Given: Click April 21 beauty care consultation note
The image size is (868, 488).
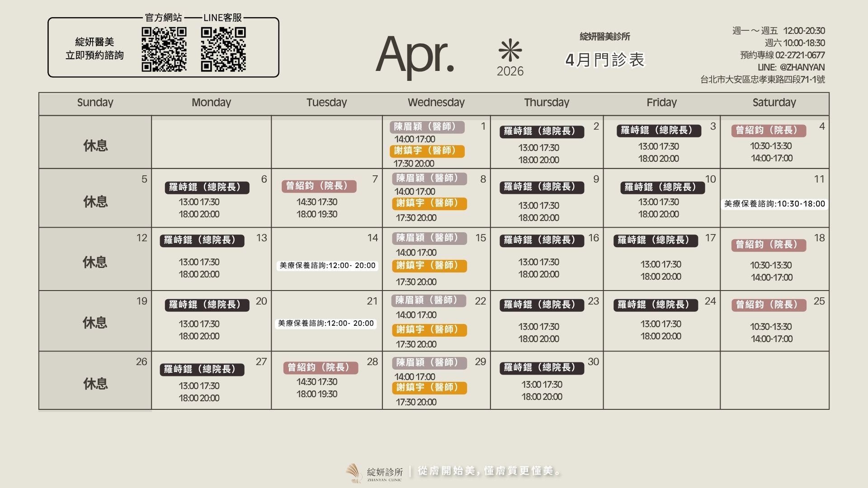Looking at the screenshot, I should (325, 324).
